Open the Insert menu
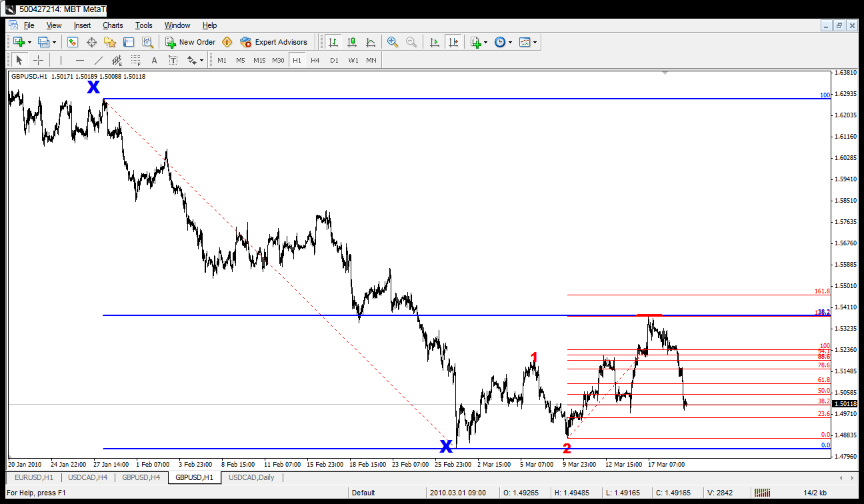 82,25
